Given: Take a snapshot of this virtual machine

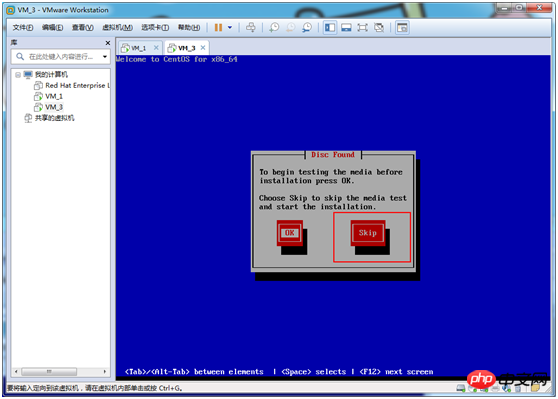Looking at the screenshot, I should (x=274, y=28).
